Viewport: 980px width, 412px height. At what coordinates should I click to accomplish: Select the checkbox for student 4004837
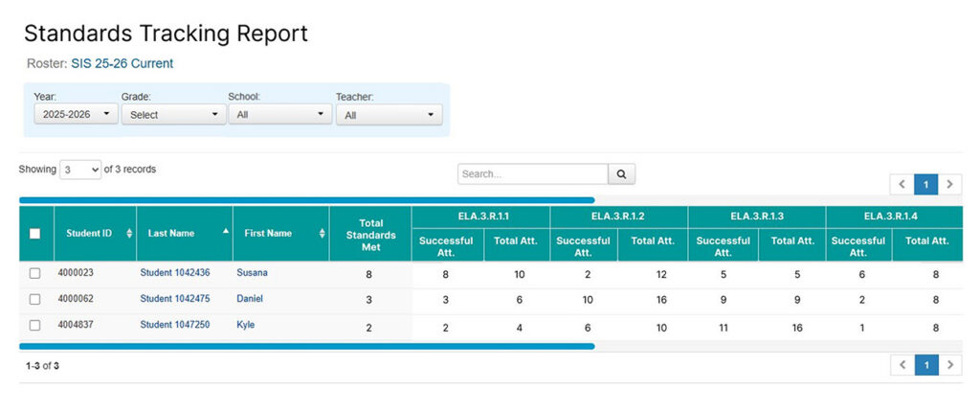(x=35, y=326)
